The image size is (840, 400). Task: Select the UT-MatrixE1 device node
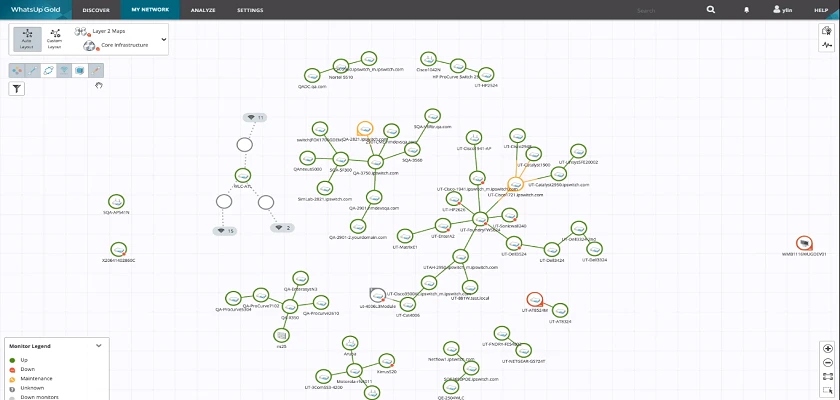406,236
